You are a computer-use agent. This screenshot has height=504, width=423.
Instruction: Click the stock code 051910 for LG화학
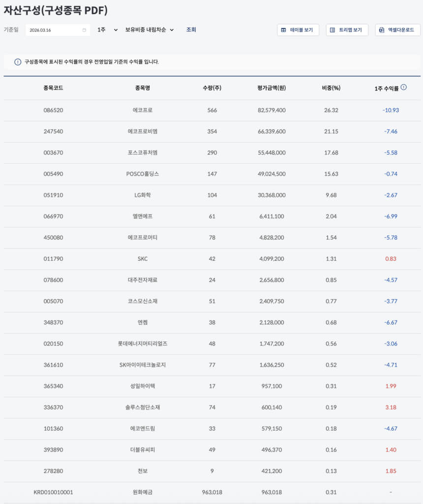pos(53,195)
